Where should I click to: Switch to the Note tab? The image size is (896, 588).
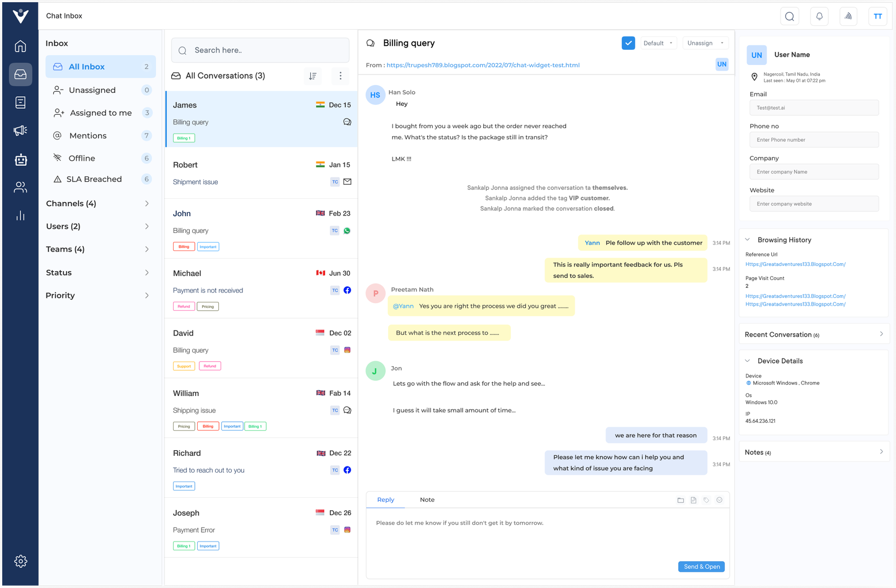pyautogui.click(x=427, y=500)
